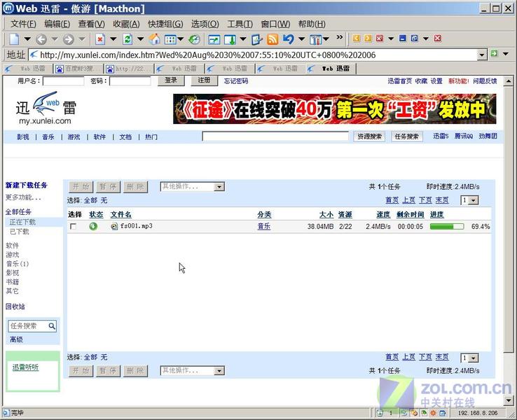Expand the toolbar overflow chevron
Image resolution: width=517 pixels, height=420 pixels.
(339, 37)
